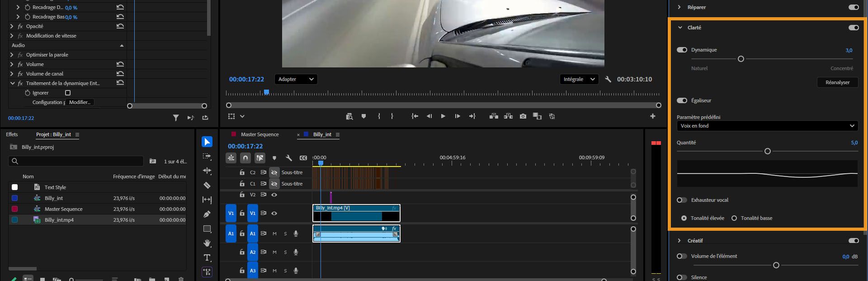
Task: Switch to the Master Sequence tab
Action: click(x=259, y=134)
